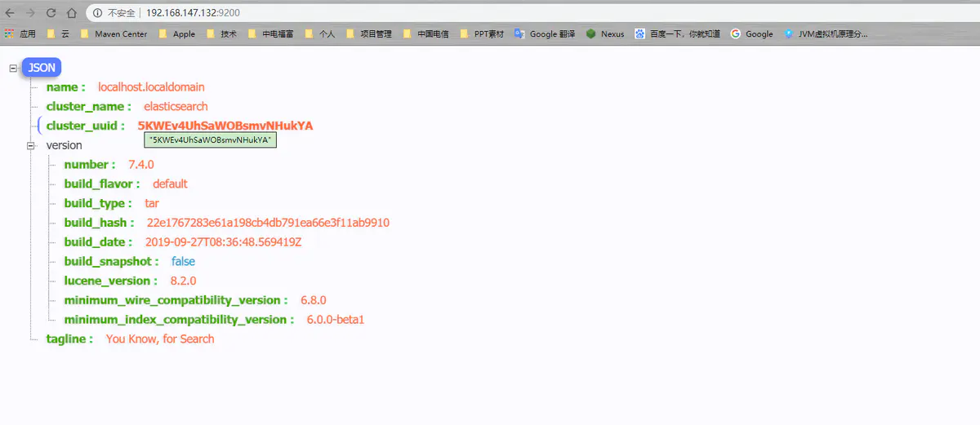The image size is (980, 425).
Task: Select the build_hash key
Action: [x=100, y=223]
